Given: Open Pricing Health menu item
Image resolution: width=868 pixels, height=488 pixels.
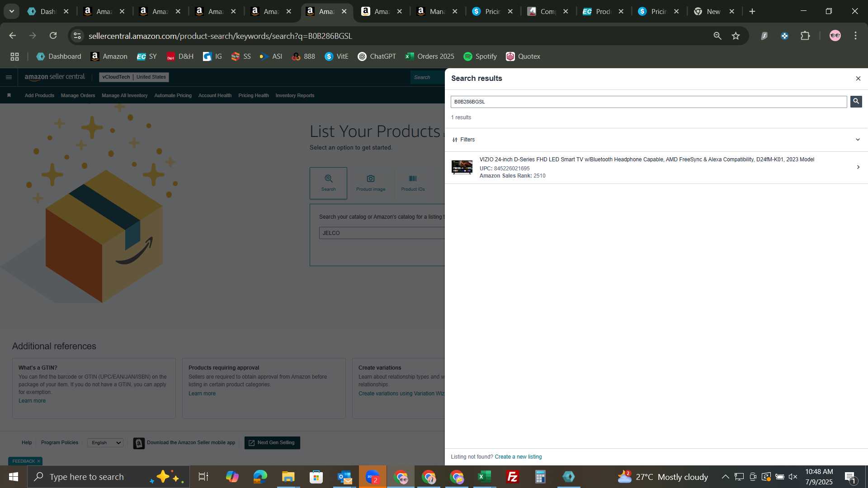Looking at the screenshot, I should (253, 95).
